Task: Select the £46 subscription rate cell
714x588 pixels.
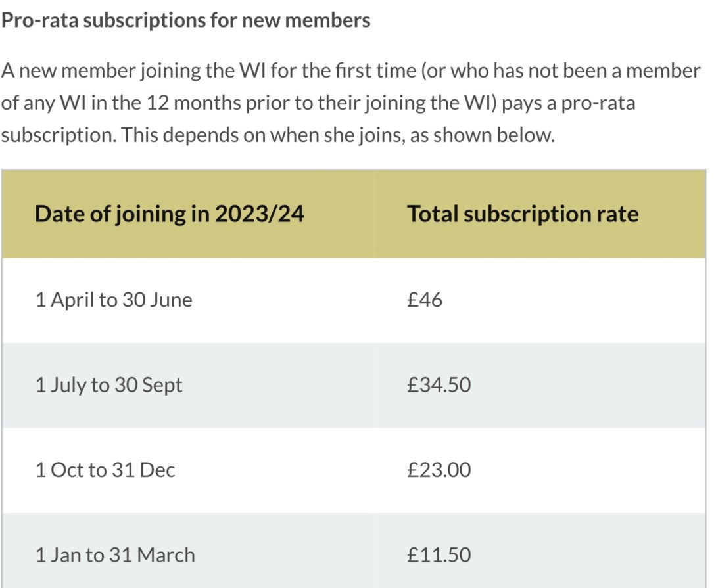Action: (x=425, y=300)
